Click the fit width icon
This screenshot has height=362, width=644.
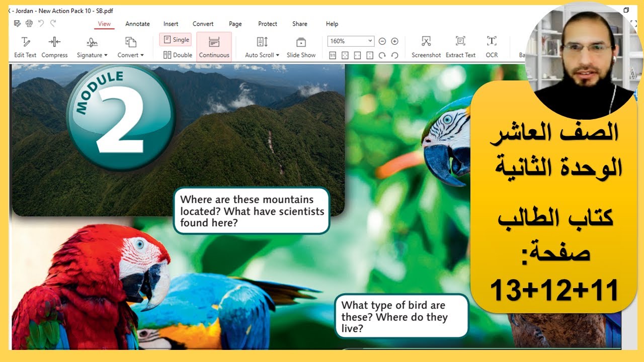[357, 55]
